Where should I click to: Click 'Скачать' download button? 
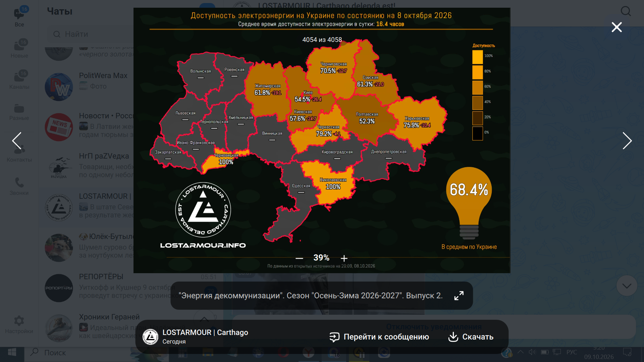click(471, 337)
